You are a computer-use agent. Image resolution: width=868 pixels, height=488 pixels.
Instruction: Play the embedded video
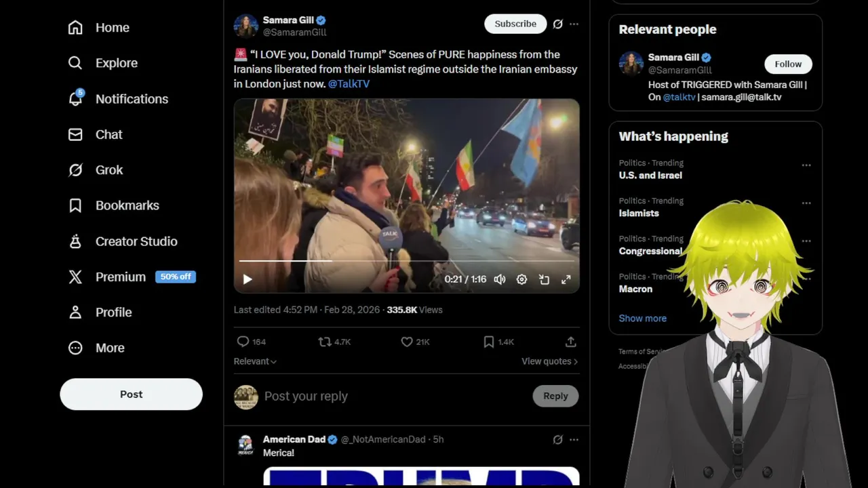pyautogui.click(x=248, y=279)
